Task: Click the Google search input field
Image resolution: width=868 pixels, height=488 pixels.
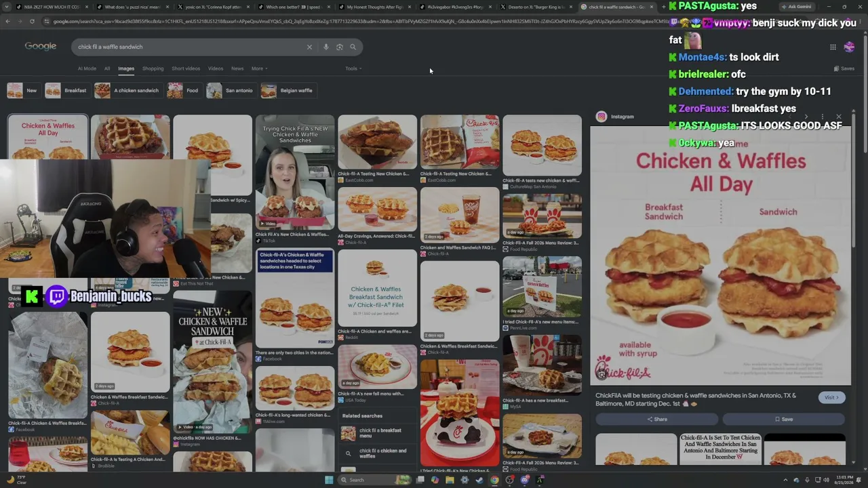Action: [190, 47]
